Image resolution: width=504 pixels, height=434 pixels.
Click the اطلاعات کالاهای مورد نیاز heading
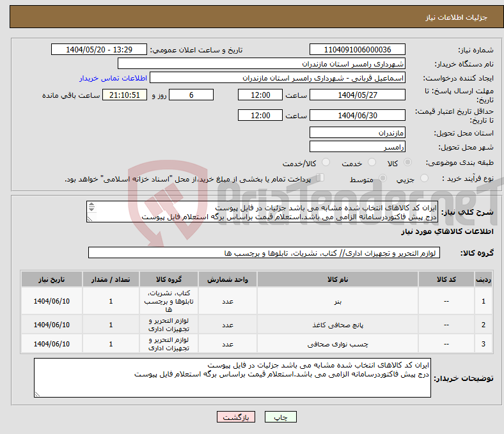click(x=447, y=231)
